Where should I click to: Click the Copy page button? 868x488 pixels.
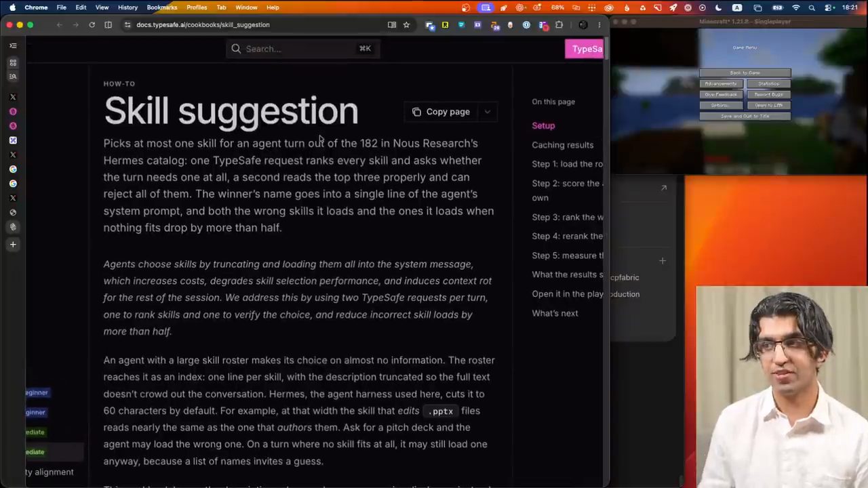tap(441, 112)
